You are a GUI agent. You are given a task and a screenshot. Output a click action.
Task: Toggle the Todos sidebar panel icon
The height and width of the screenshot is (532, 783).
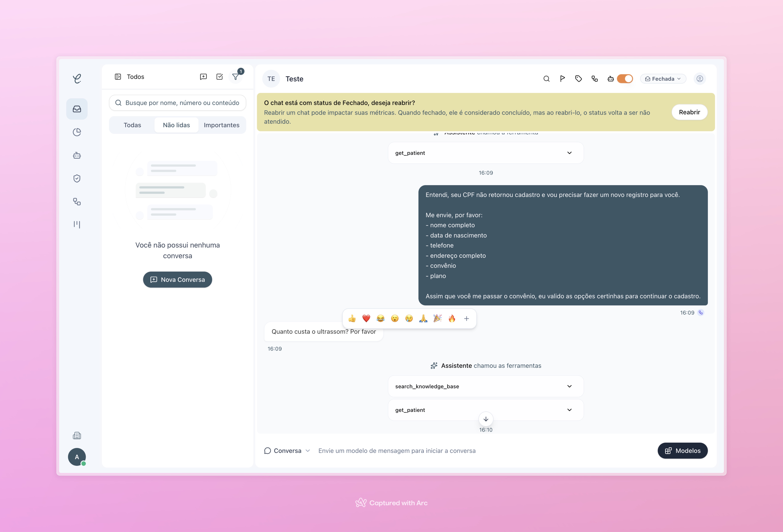pos(118,77)
